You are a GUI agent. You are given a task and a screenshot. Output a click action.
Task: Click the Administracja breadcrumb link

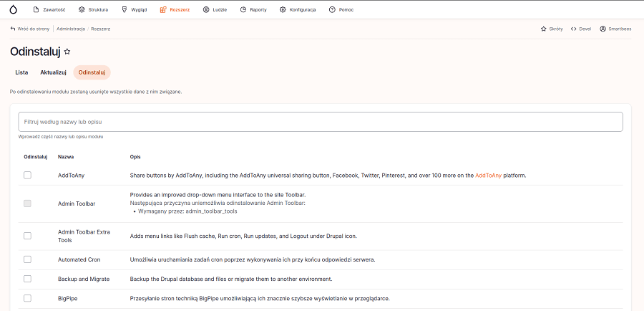[x=71, y=29]
